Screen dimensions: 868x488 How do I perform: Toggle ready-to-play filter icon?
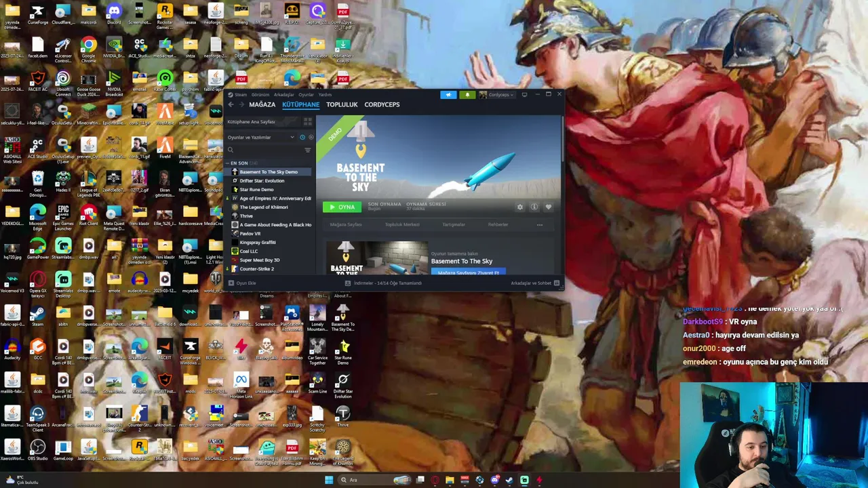pos(311,138)
